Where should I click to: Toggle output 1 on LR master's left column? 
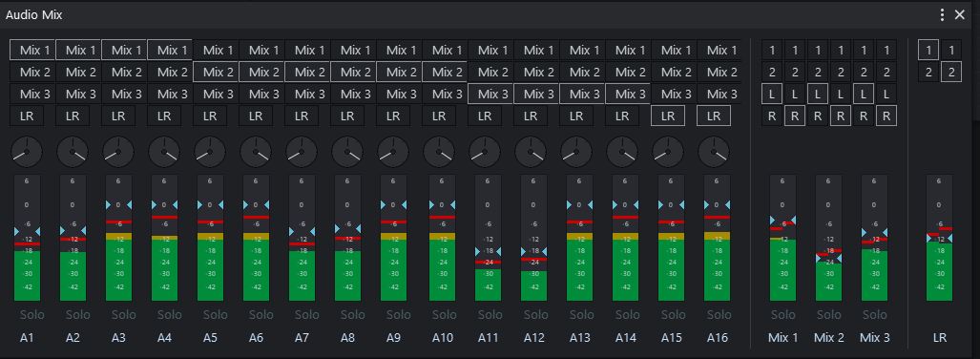pyautogui.click(x=928, y=51)
